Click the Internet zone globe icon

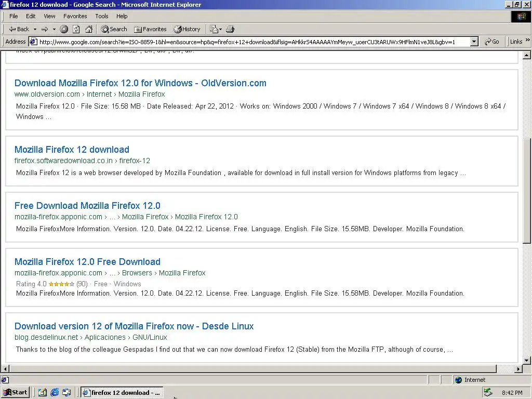(458, 380)
